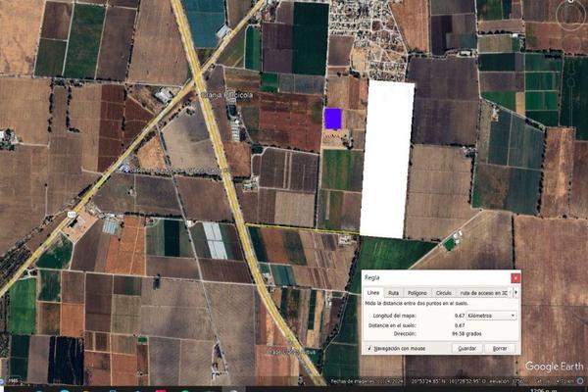The height and width of the screenshot is (392, 588).
Task: Select the Círculo tab
Action: 443,292
